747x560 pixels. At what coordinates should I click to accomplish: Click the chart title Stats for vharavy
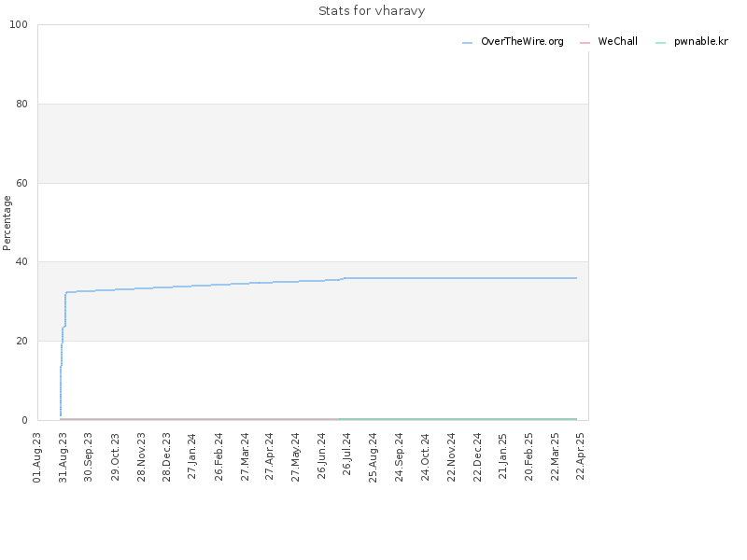pos(372,11)
